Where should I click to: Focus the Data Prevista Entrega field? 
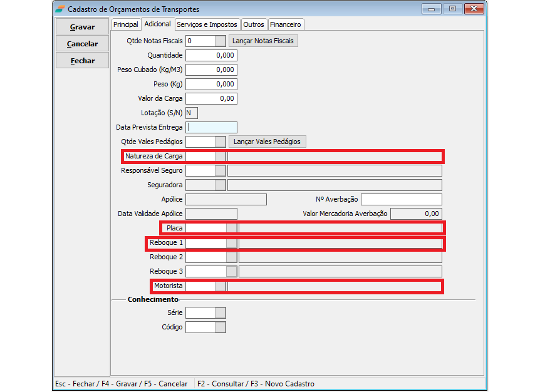coord(212,127)
